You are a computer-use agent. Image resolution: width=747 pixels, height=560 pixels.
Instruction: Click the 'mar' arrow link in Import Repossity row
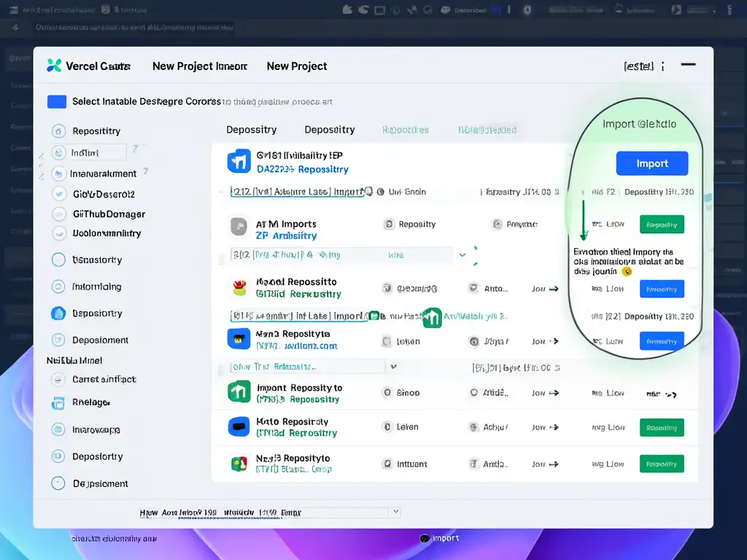click(661, 394)
